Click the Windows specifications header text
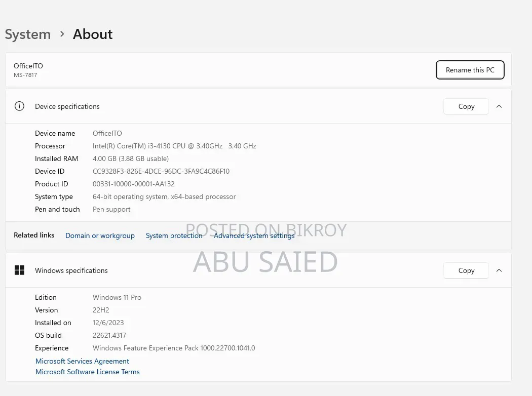This screenshot has width=532, height=396. coord(71,270)
